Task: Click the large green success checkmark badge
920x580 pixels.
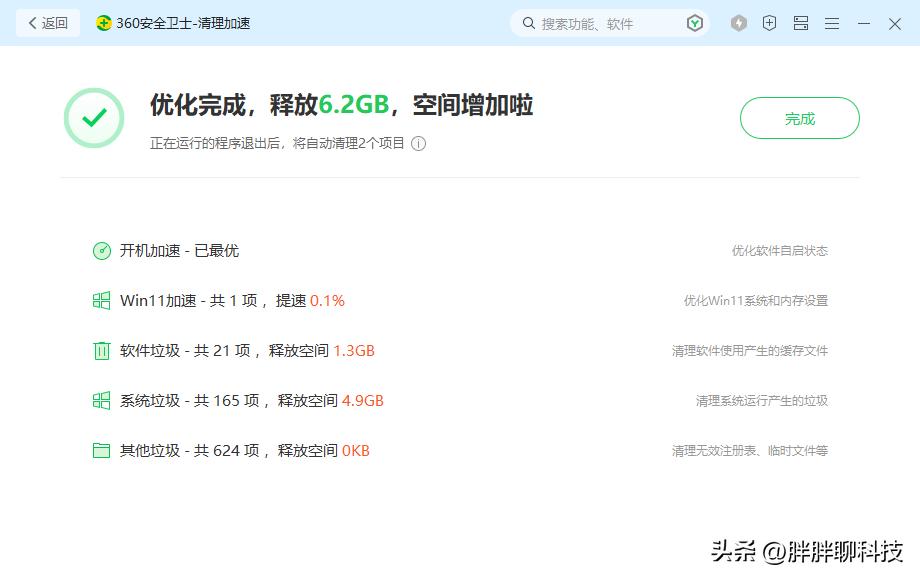Action: click(93, 117)
